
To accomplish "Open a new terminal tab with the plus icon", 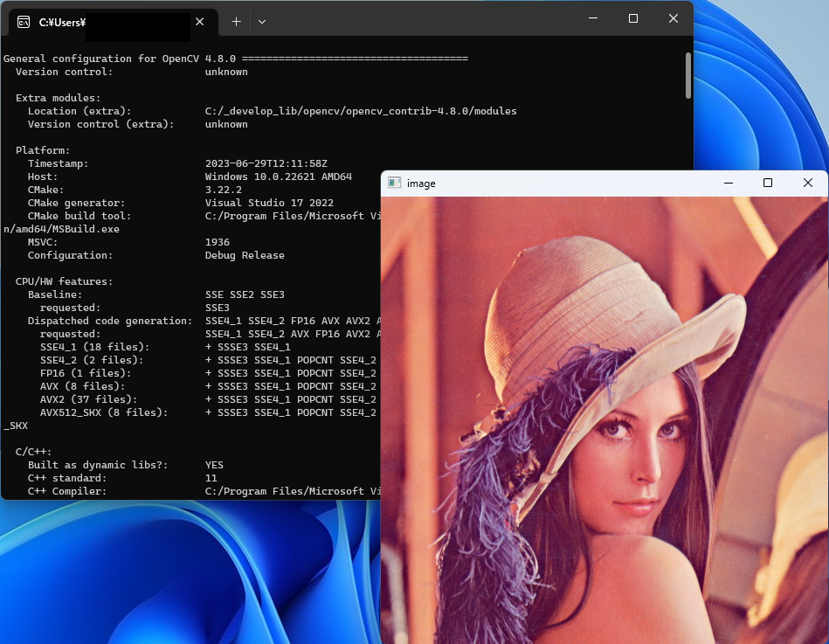I will point(235,22).
